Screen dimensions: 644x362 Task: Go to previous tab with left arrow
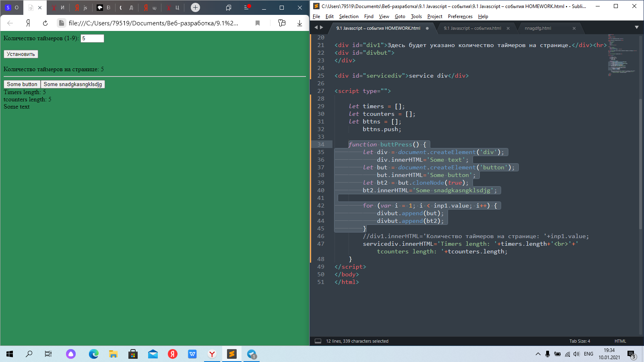(316, 27)
